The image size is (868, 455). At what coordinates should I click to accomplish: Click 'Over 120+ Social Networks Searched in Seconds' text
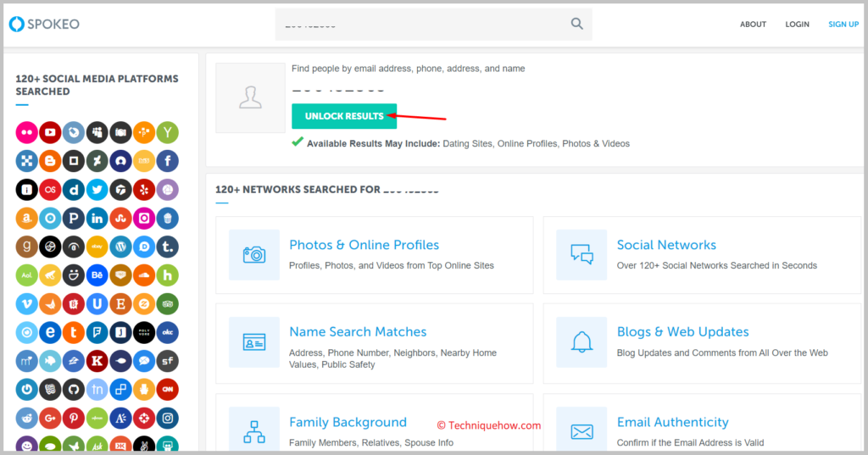coord(717,266)
